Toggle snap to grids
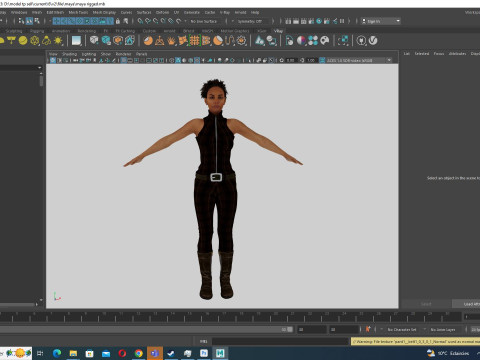The width and height of the screenshot is (480, 360). [x=140, y=21]
